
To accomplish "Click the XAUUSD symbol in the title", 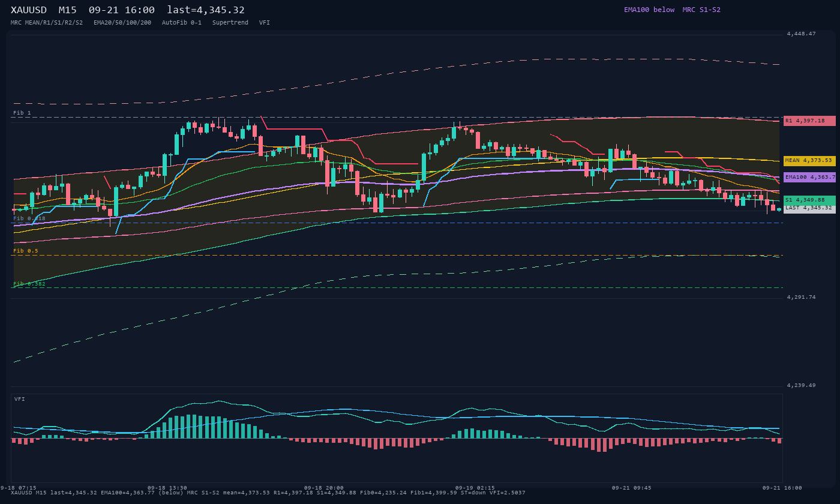I will 29,10.
